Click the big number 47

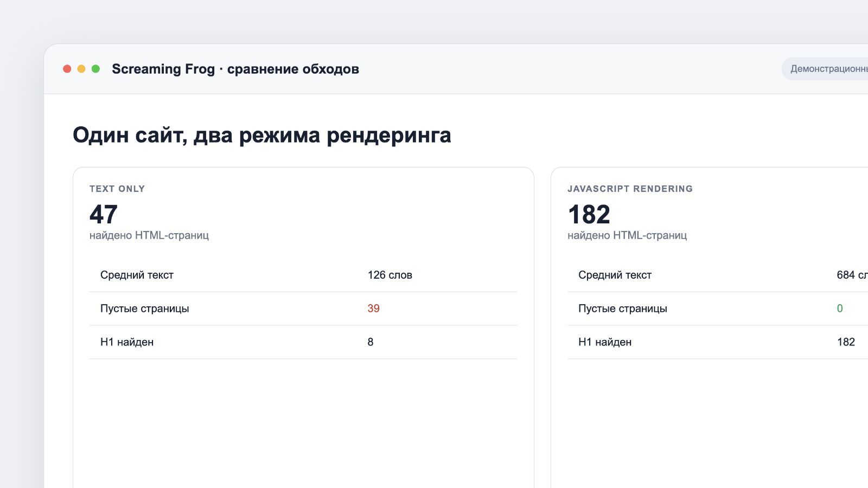[x=104, y=214]
